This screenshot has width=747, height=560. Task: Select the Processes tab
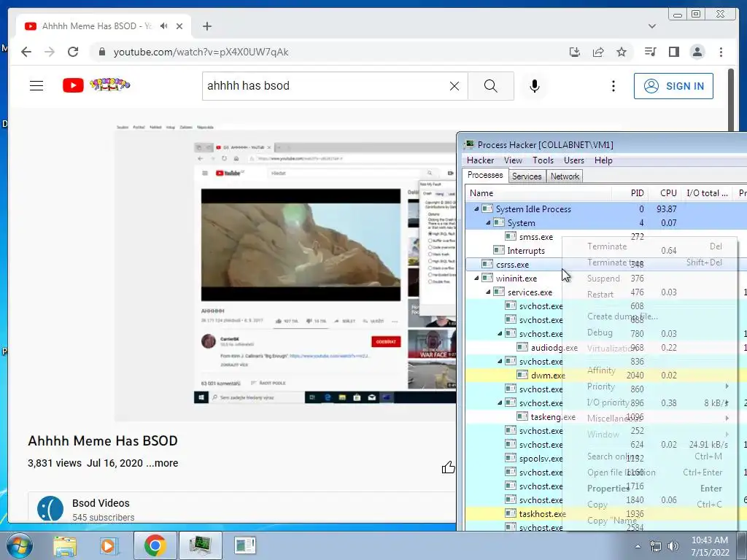point(485,175)
